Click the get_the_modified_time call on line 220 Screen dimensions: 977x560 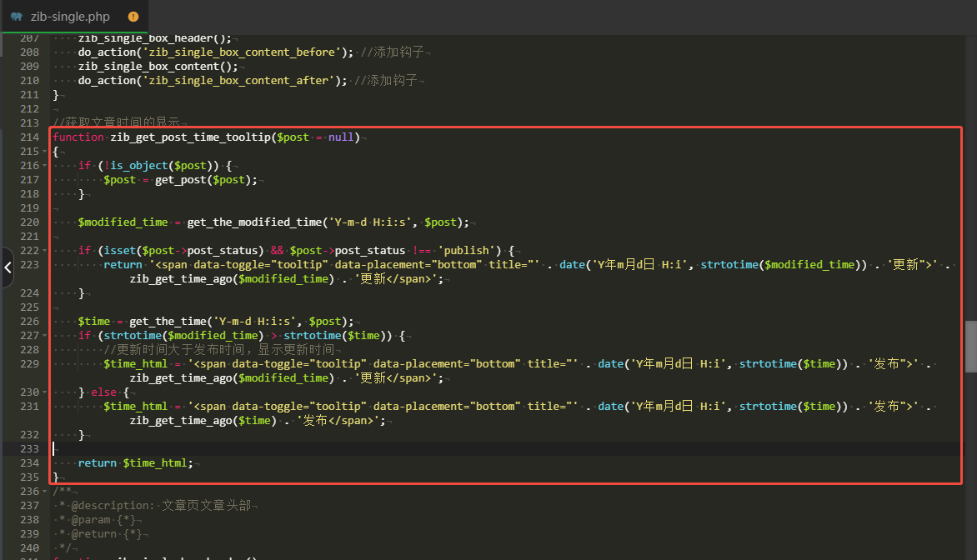tap(254, 222)
